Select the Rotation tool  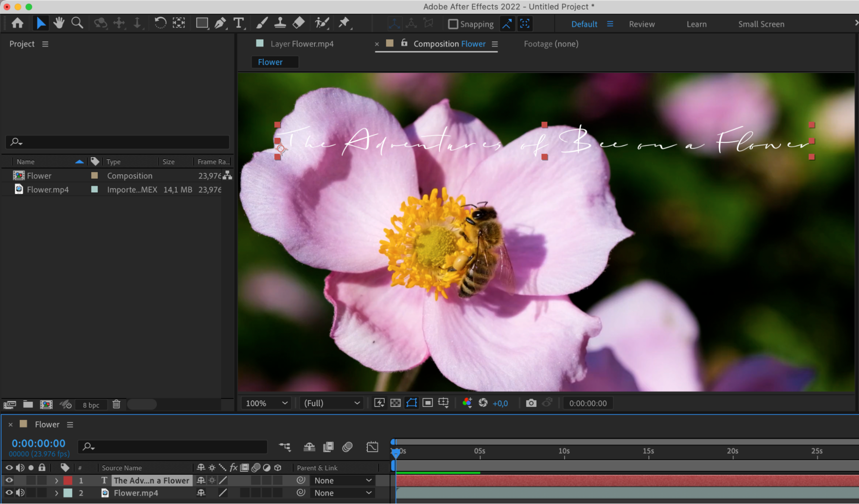160,23
